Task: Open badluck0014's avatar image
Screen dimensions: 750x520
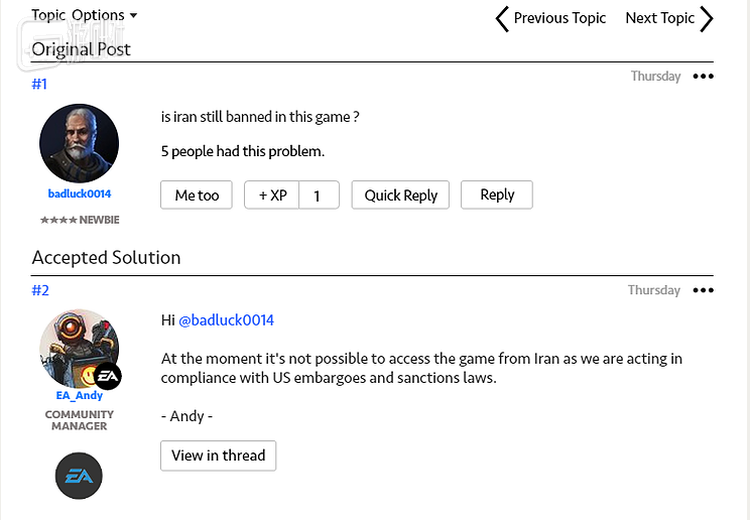Action: pos(79,143)
